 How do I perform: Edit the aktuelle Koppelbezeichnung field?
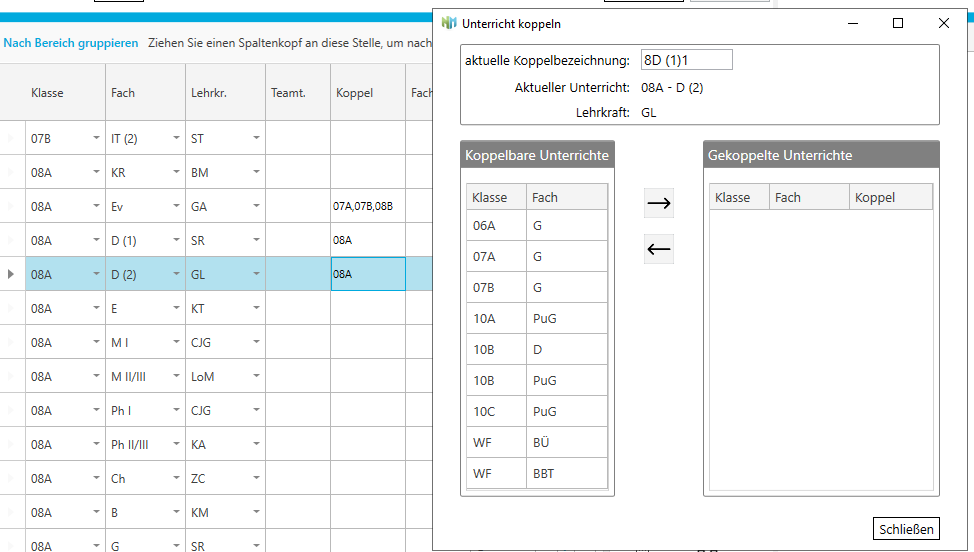pyautogui.click(x=686, y=60)
